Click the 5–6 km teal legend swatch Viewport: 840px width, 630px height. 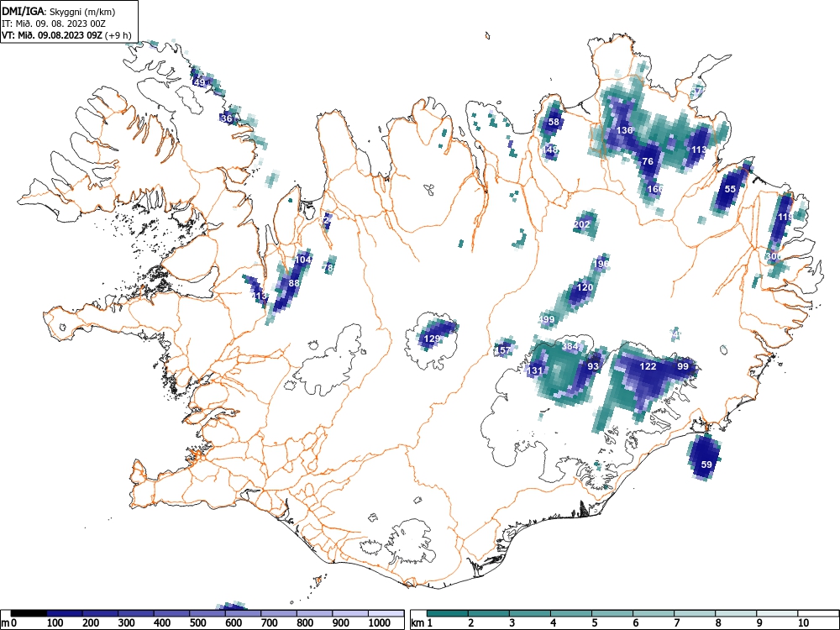[612, 613]
